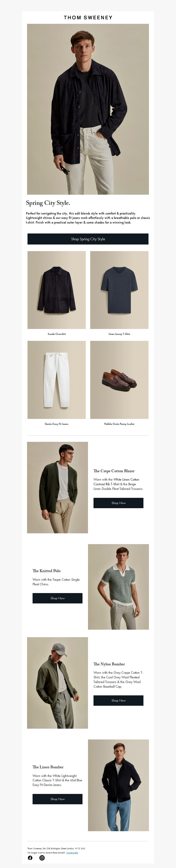Click Shop Now for the Linen Bomber

(x=58, y=799)
